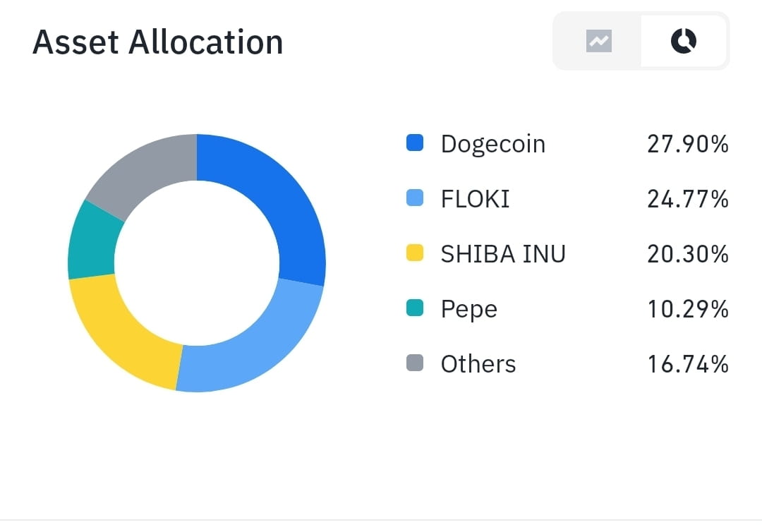Click the Dogecoin blue legend dot

coord(415,143)
